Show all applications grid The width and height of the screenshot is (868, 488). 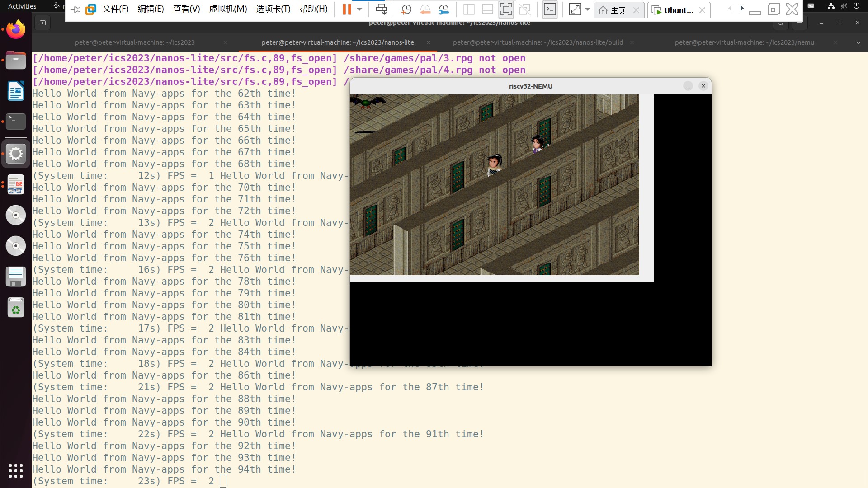click(16, 470)
